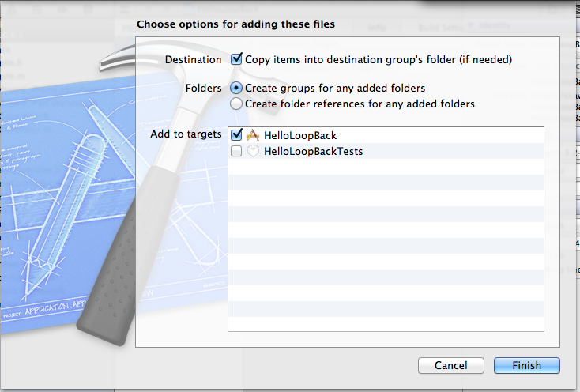Select Create groups for any added folders
Screen dimensions: 580x392
pyautogui.click(x=235, y=88)
